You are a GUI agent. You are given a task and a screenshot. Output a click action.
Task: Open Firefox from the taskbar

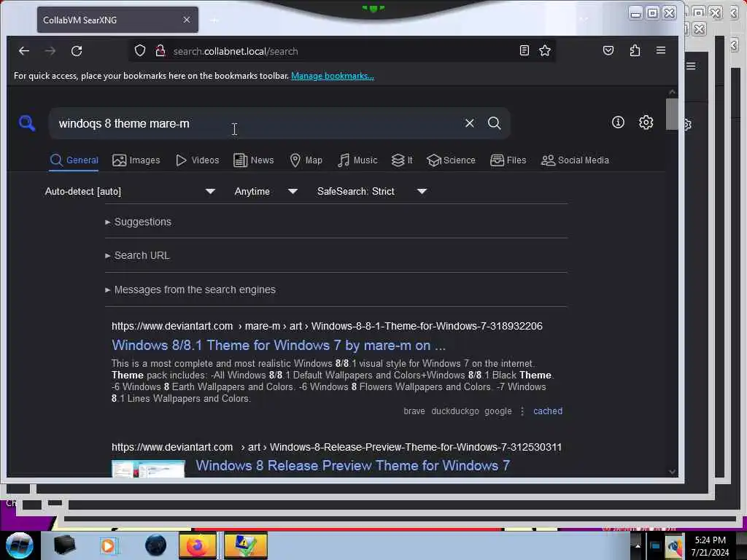pos(198,545)
